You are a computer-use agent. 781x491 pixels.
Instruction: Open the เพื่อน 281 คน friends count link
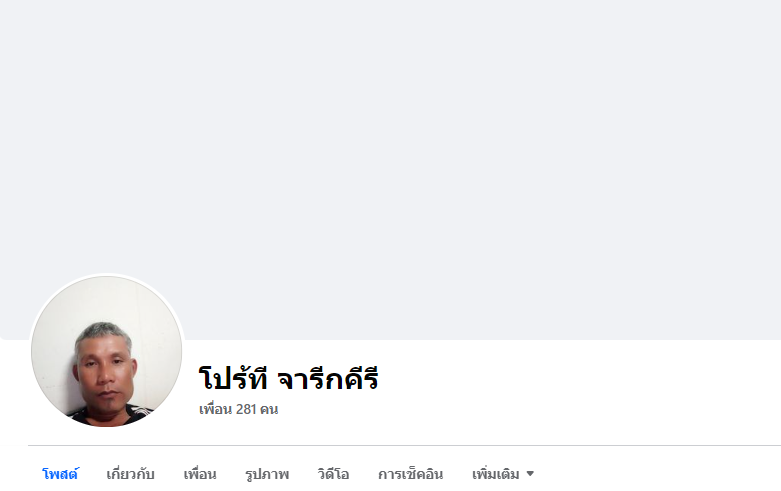click(x=239, y=409)
